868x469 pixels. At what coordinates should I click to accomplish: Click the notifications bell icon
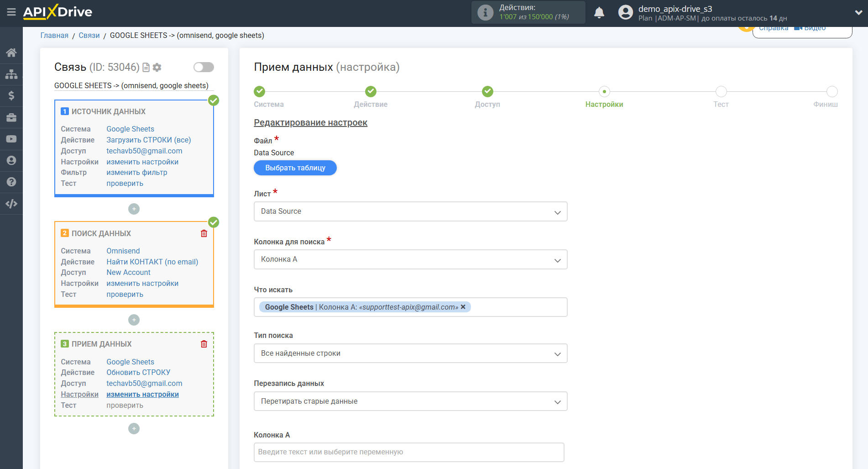599,13
